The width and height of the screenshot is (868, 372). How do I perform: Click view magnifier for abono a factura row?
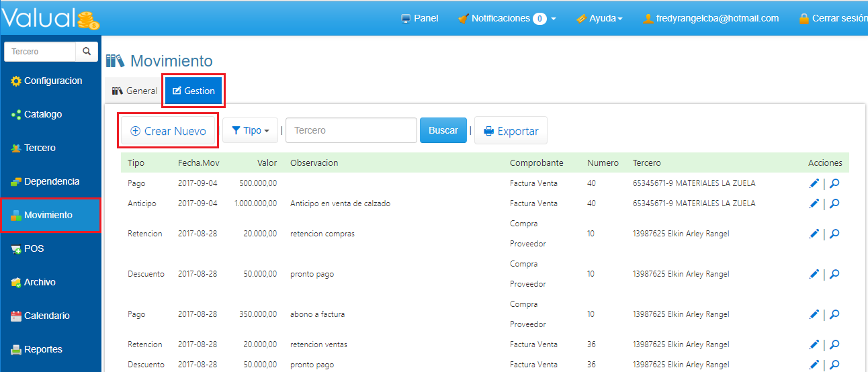[x=834, y=314]
